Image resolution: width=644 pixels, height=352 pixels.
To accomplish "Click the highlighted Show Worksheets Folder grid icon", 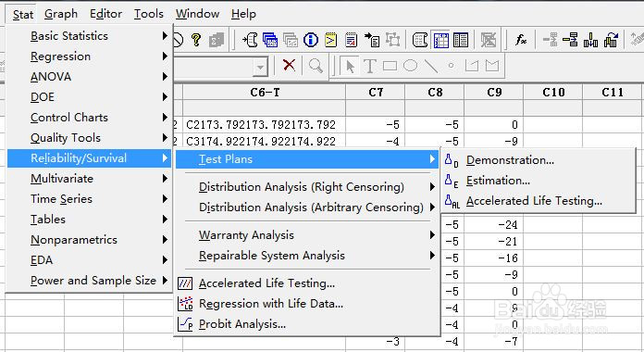I will tap(440, 40).
